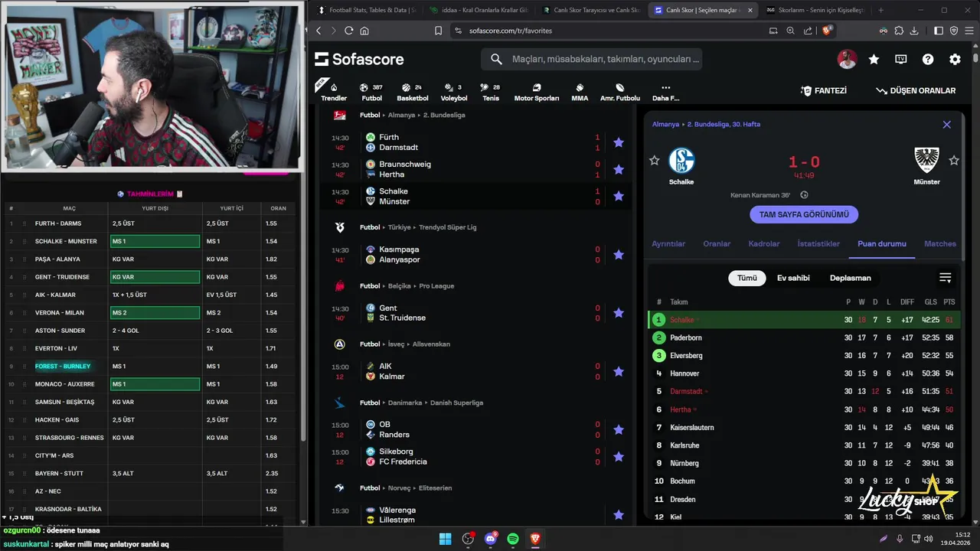
Task: Toggle favorite star for Kasımpaşa - Alanyaspor
Action: point(619,255)
